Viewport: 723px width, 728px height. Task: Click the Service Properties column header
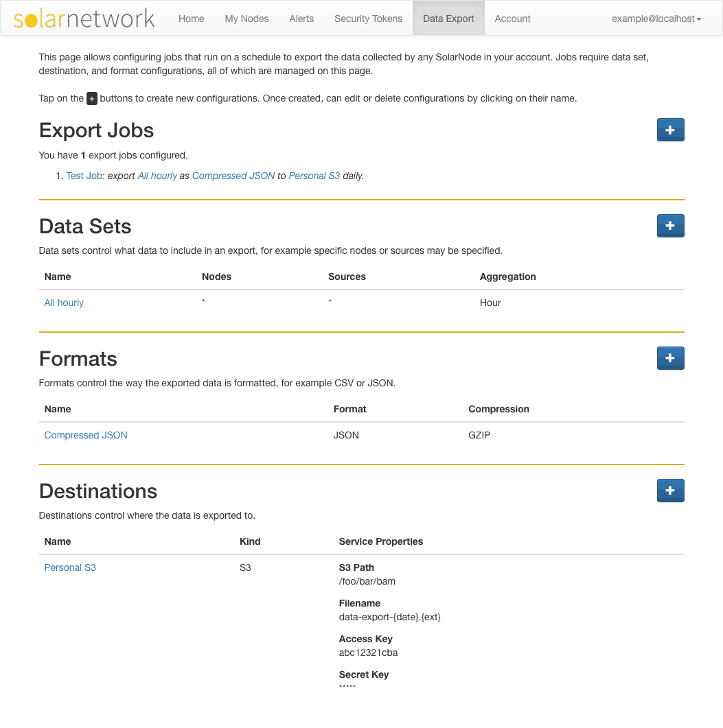[380, 541]
